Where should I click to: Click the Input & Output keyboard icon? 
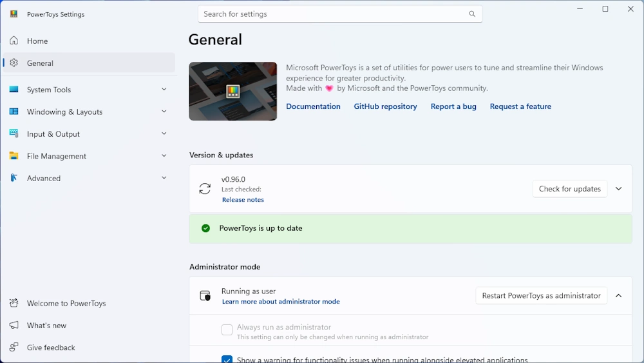(x=14, y=133)
